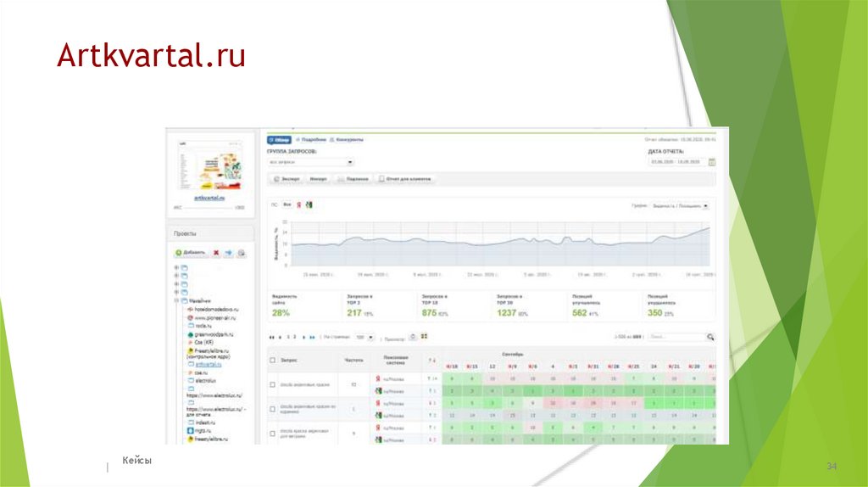Collapse the Михайлик folder
868x487 pixels.
(x=176, y=301)
